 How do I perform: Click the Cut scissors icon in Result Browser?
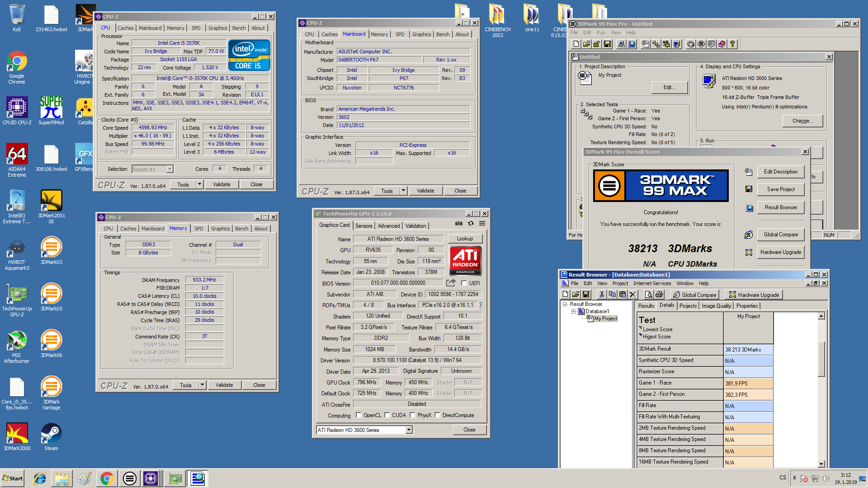[602, 295]
